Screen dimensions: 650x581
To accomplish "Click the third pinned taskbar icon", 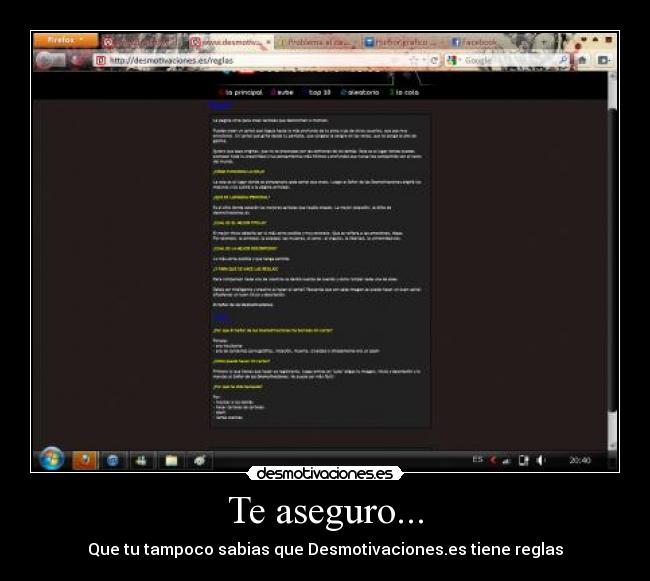I will coord(141,460).
